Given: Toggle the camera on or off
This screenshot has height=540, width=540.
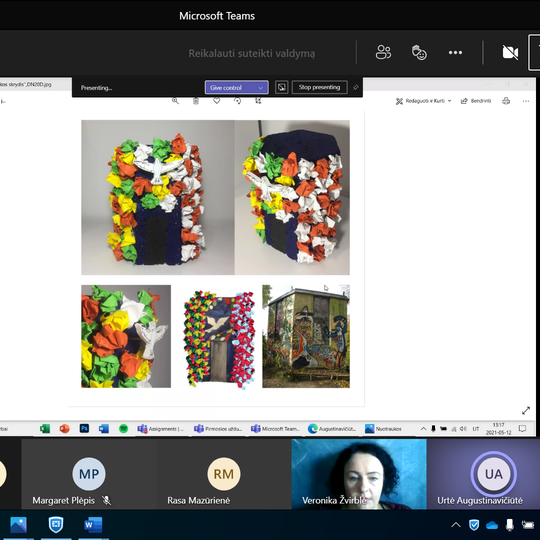Looking at the screenshot, I should tap(510, 53).
